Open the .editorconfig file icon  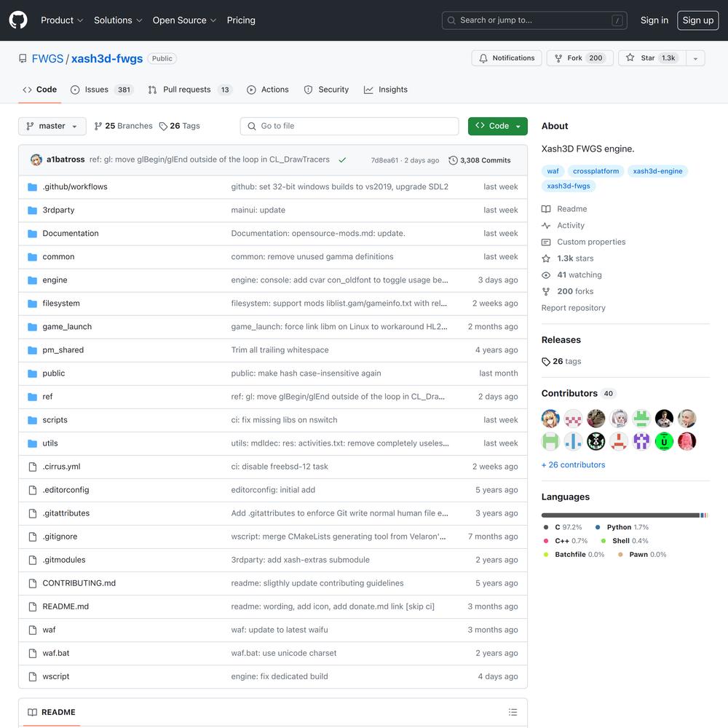(33, 490)
